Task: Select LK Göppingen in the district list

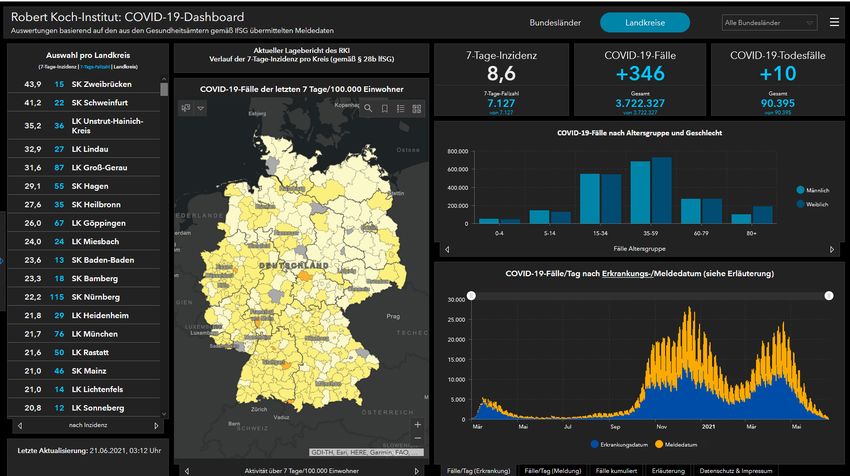Action: pos(97,222)
